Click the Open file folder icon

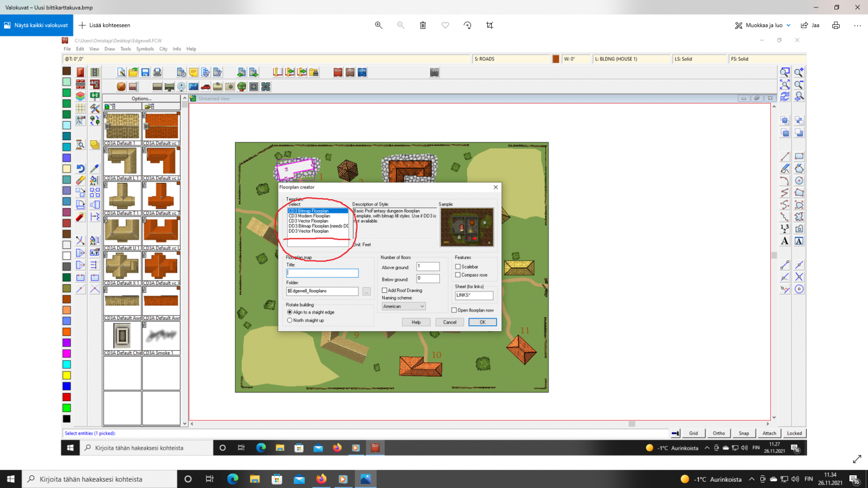coord(133,72)
